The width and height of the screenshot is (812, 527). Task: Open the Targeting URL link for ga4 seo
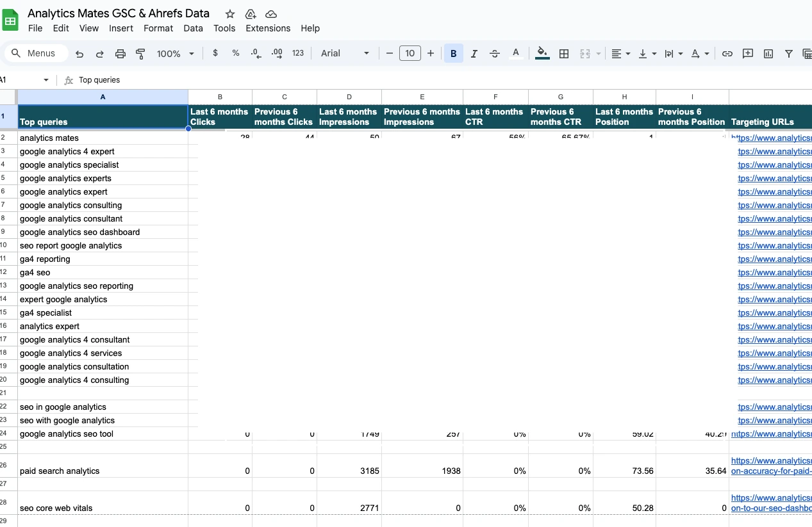click(x=775, y=273)
